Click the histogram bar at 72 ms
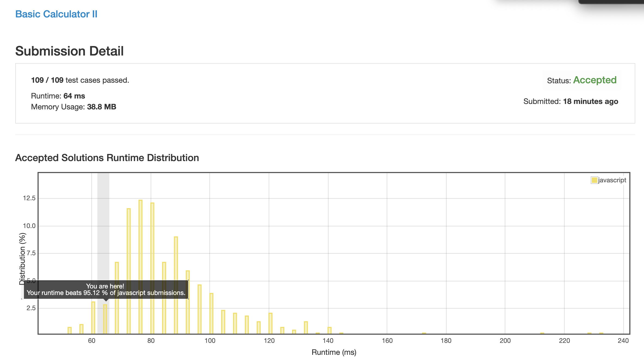This screenshot has width=644, height=363. click(x=129, y=271)
